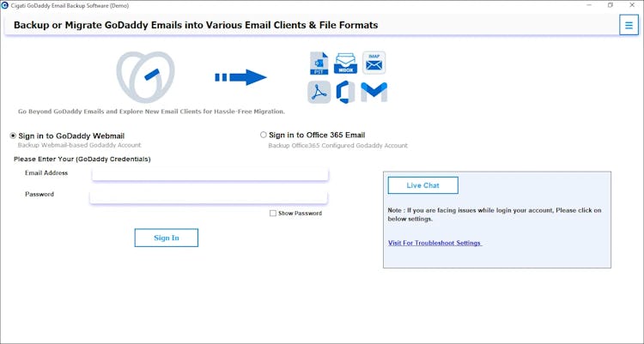Minimize the Cigati window
The image size is (644, 344).
tap(589, 5)
